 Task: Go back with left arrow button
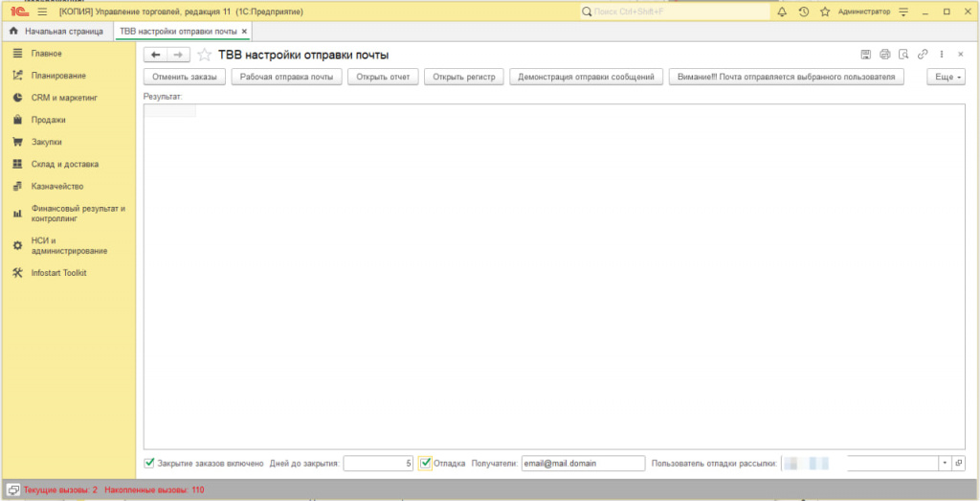(156, 55)
